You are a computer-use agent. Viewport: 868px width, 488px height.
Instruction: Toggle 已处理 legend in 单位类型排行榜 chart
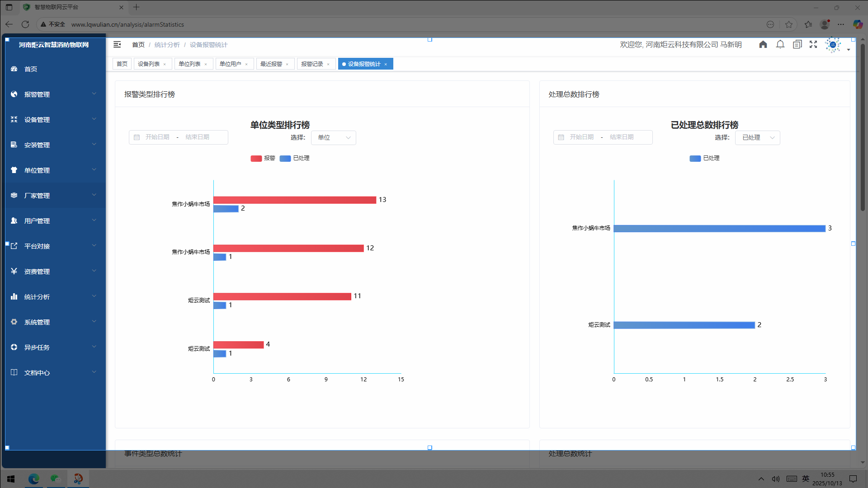point(295,158)
